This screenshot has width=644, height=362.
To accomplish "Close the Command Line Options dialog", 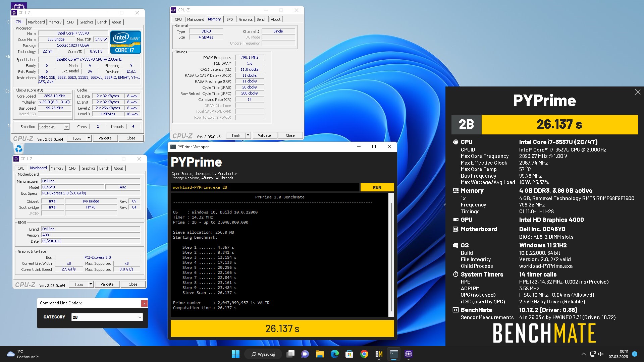I will (x=144, y=303).
